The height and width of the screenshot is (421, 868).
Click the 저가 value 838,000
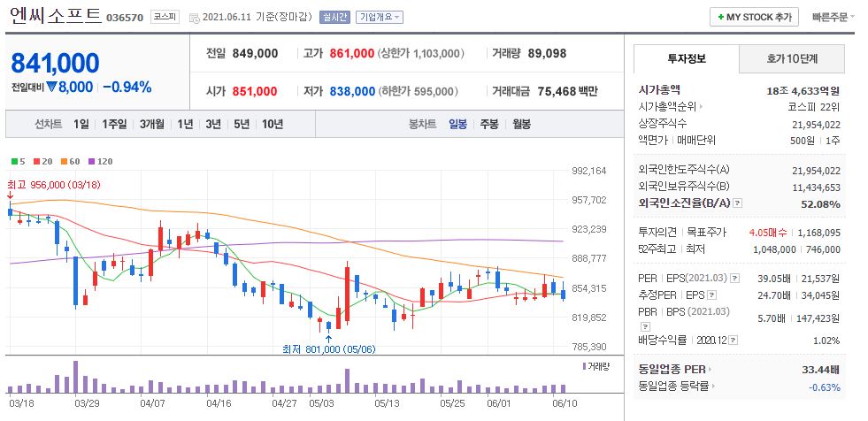[x=353, y=91]
